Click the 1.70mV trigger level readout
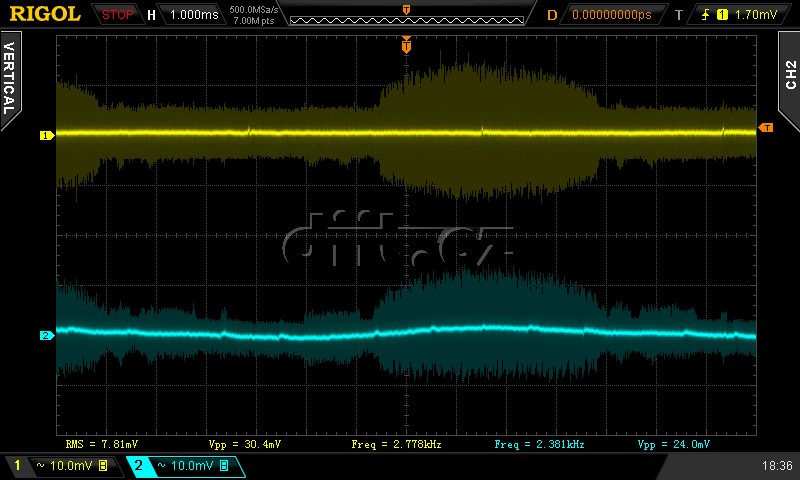The image size is (800, 480). (x=755, y=15)
